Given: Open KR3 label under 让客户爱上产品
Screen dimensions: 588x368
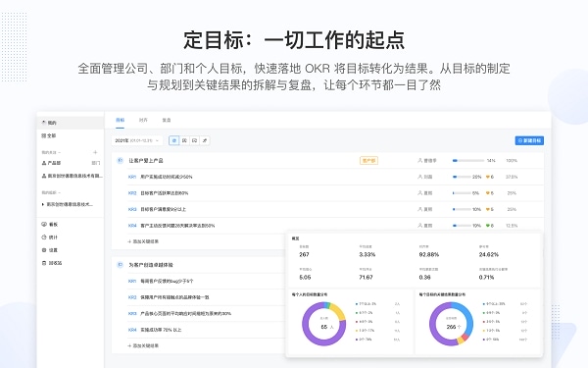Looking at the screenshot, I should (132, 209).
